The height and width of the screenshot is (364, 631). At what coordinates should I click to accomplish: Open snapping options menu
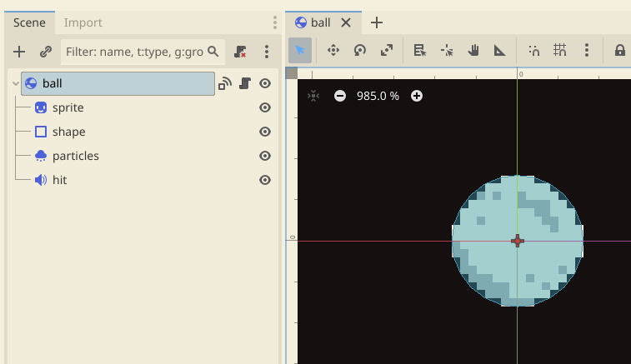[x=587, y=50]
